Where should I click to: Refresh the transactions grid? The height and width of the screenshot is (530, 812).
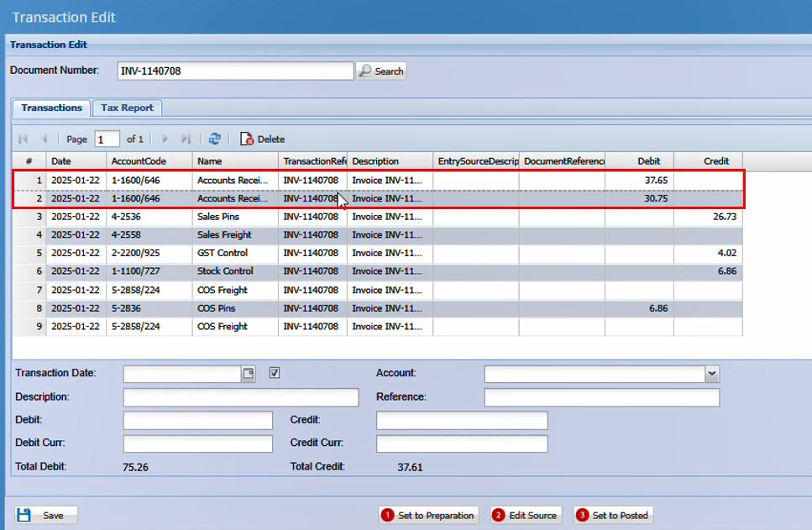coord(215,139)
